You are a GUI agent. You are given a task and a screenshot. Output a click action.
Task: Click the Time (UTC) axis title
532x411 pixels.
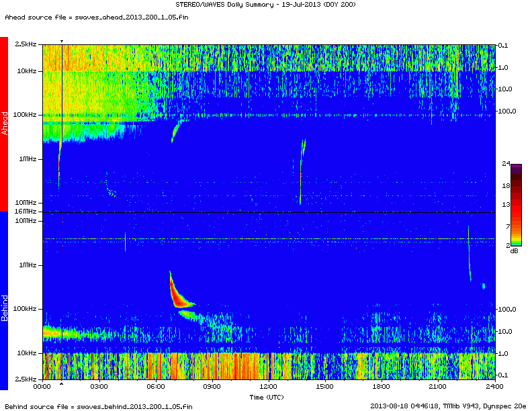268,397
